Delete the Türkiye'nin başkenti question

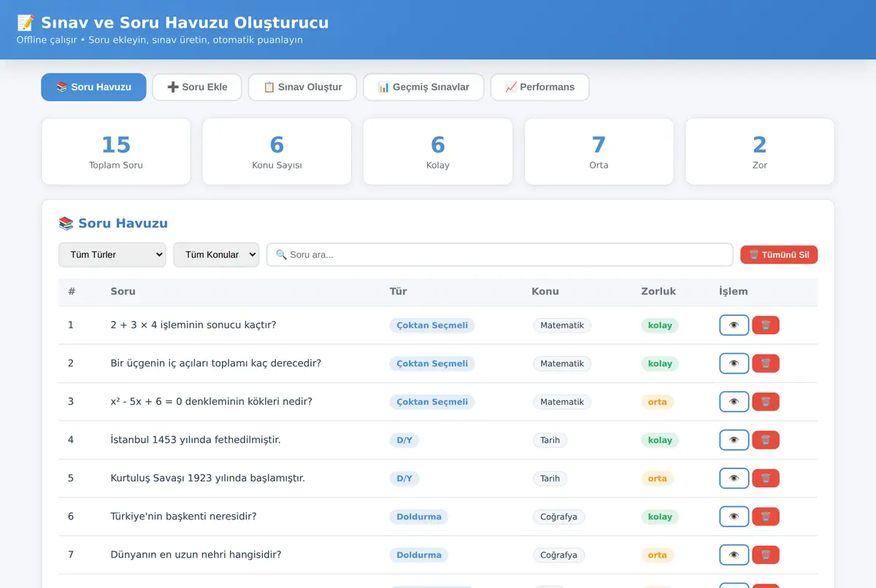tap(766, 517)
